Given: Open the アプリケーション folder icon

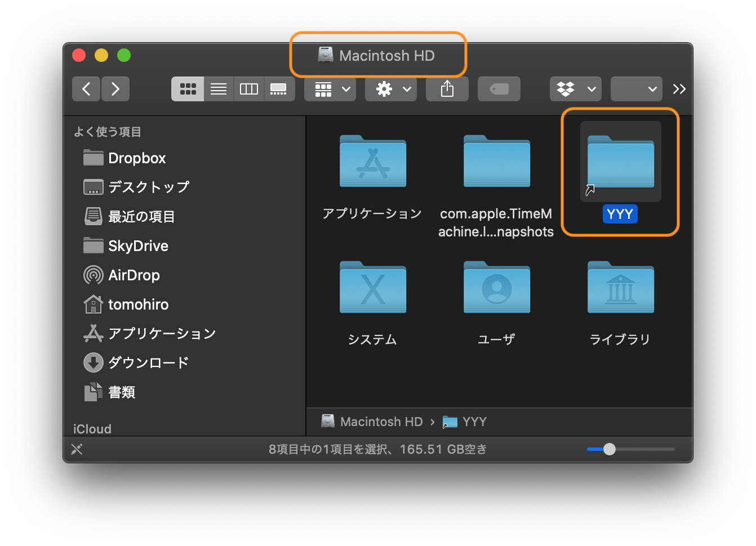Looking at the screenshot, I should (372, 163).
